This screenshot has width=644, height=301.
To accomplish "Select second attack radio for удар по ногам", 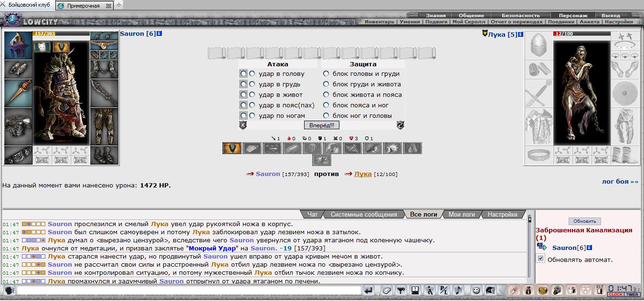I will pos(252,115).
